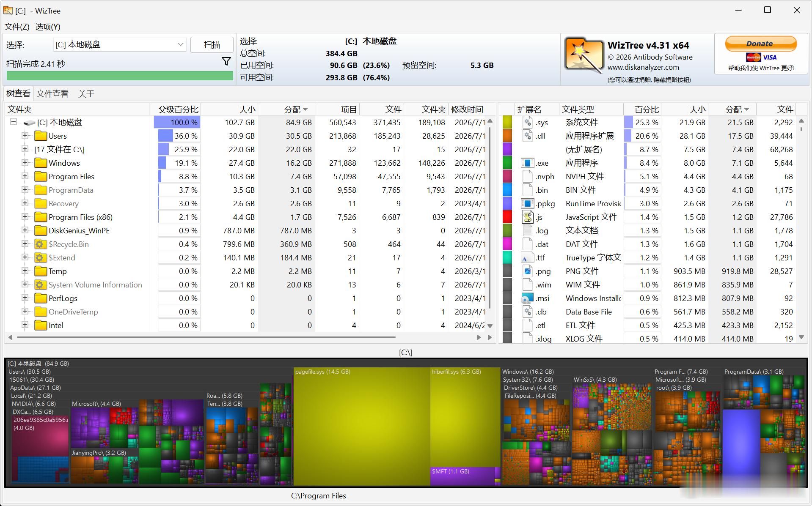Screen dimensions: 812x506
Task: Click the PayPal Donate button
Action: (x=761, y=44)
